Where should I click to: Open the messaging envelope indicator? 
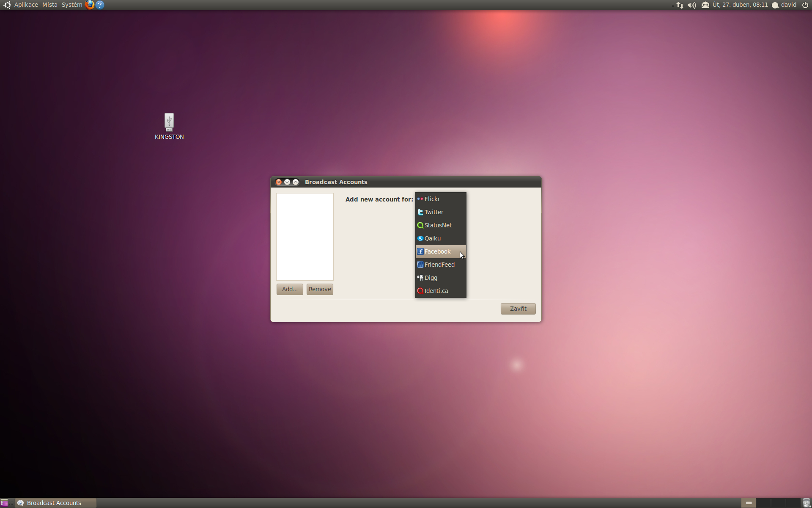[x=705, y=5]
